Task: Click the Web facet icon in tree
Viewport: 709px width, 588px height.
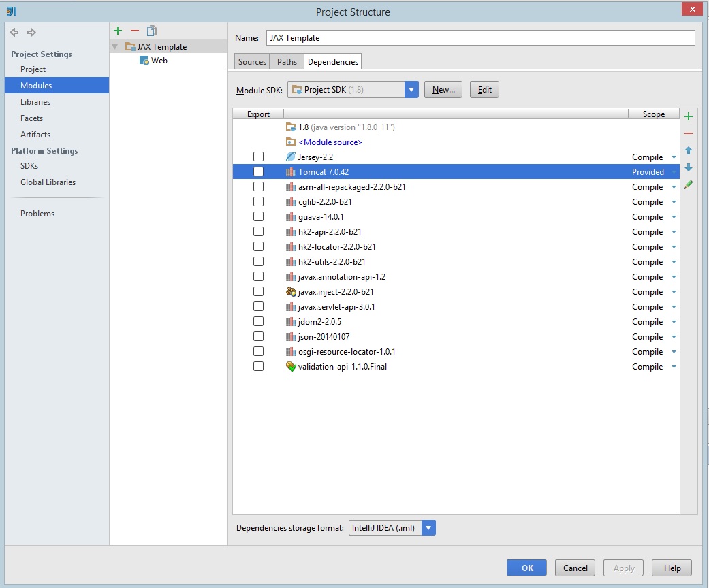Action: coord(144,61)
